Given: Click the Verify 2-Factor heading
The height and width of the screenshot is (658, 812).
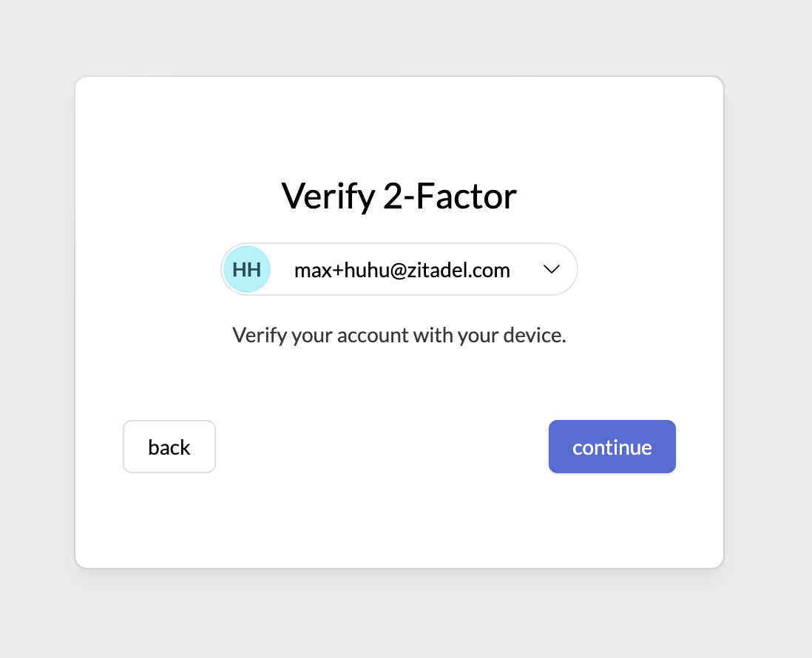Looking at the screenshot, I should [399, 196].
